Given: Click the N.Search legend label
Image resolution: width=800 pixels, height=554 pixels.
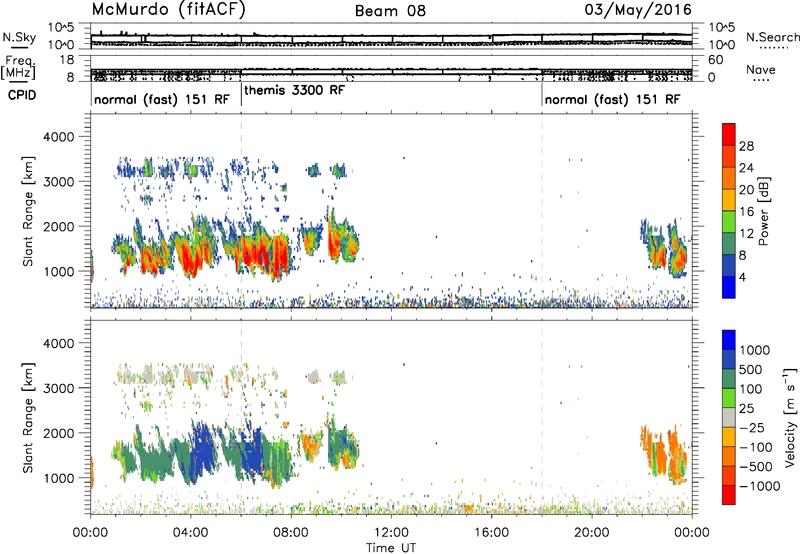Looking at the screenshot, I should (773, 37).
